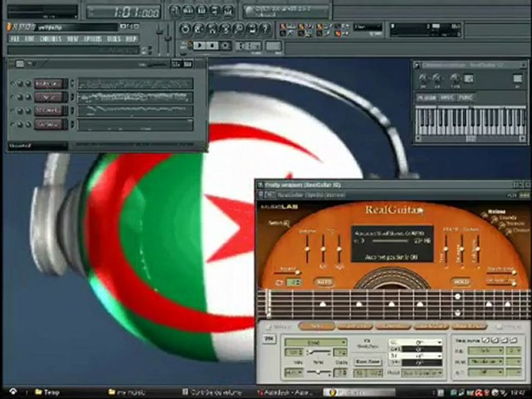Switch to the Autodesk taskbar window
Screen dimensions: 532x399
tap(285, 392)
